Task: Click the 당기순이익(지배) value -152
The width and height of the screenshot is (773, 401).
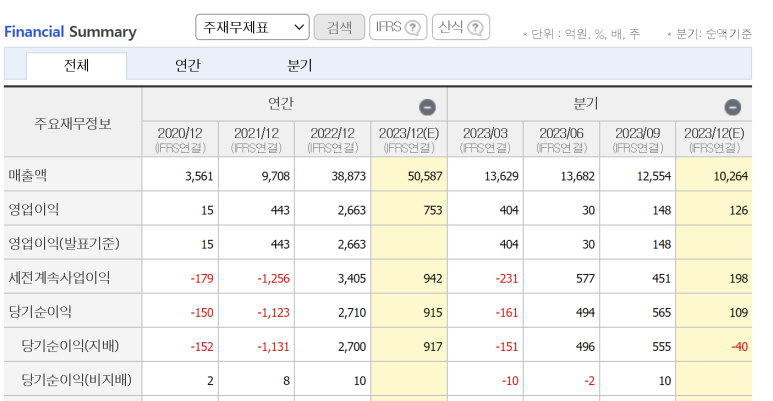Action: point(202,346)
